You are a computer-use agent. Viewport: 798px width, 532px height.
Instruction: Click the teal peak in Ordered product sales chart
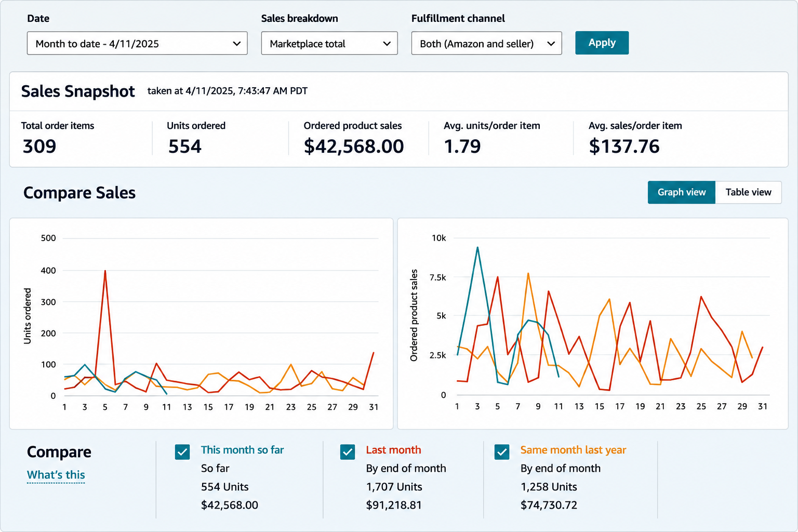[477, 248]
